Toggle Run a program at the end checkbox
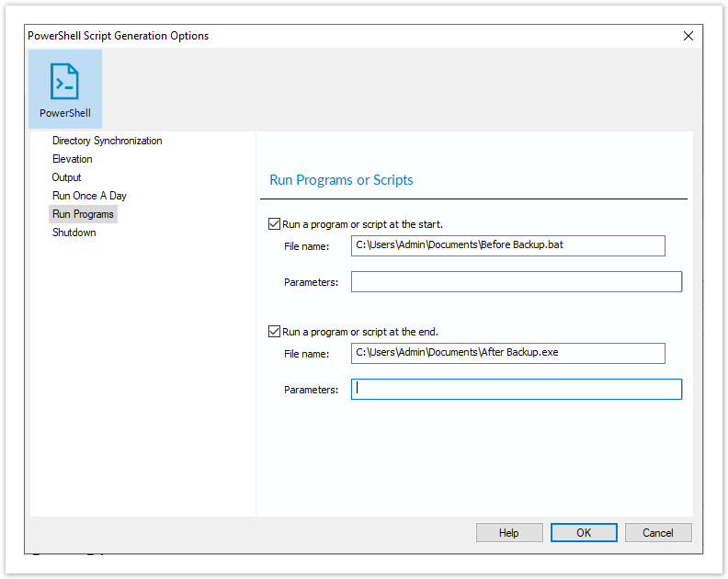 coord(275,332)
